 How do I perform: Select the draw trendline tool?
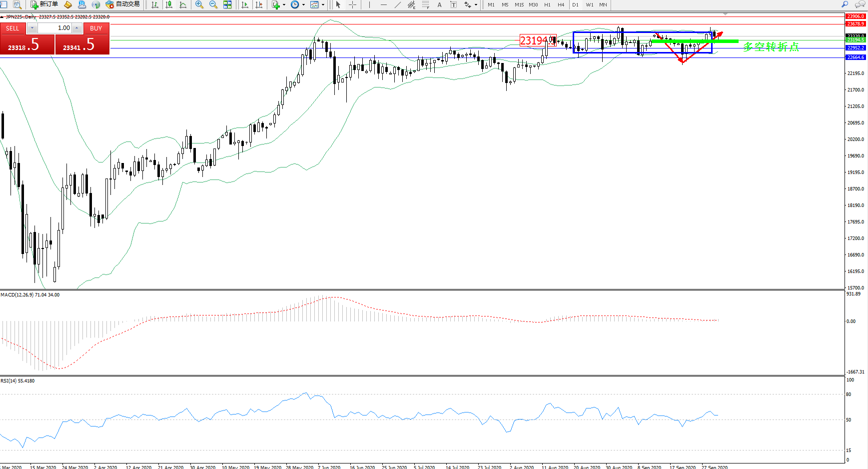[398, 4]
